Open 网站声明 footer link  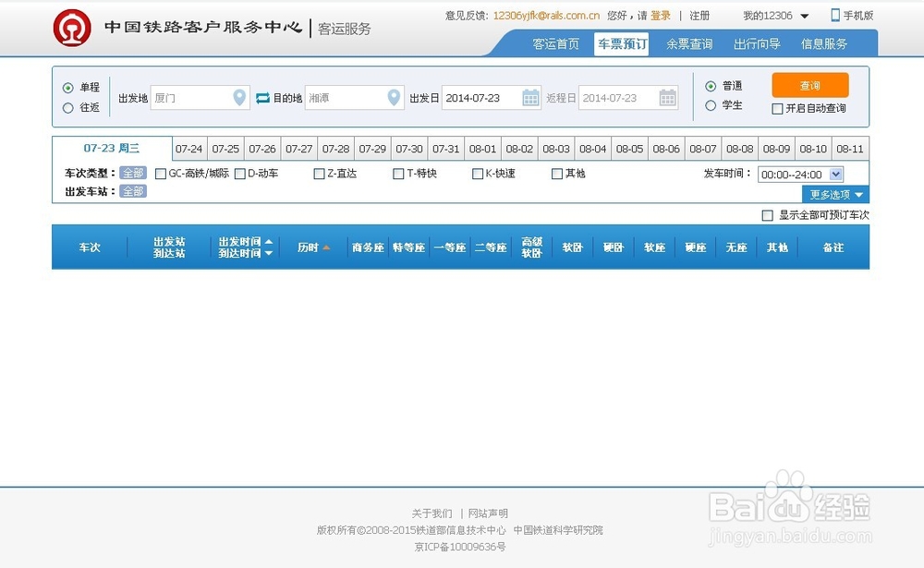point(488,514)
